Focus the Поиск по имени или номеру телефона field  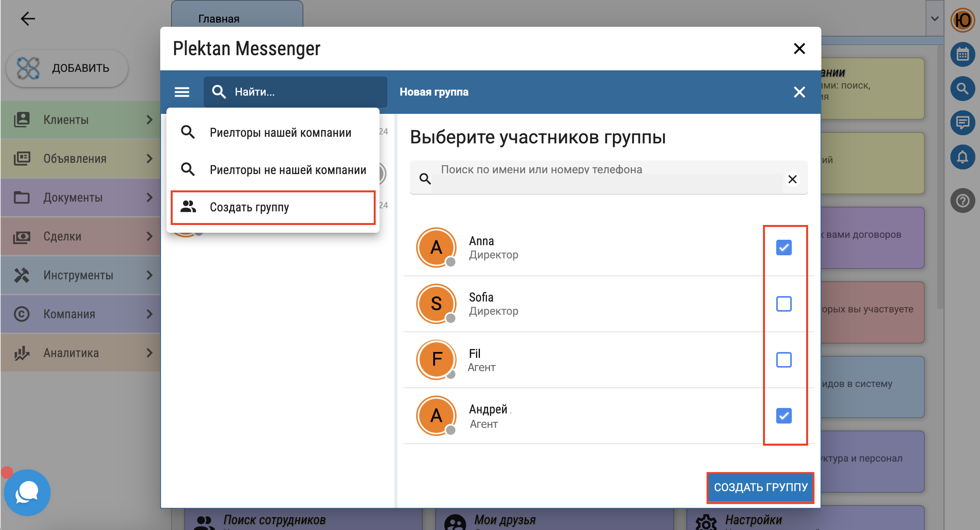click(x=609, y=178)
